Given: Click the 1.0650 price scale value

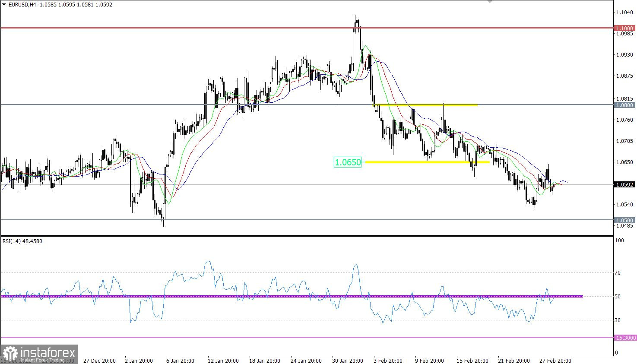Looking at the screenshot, I should [625, 162].
